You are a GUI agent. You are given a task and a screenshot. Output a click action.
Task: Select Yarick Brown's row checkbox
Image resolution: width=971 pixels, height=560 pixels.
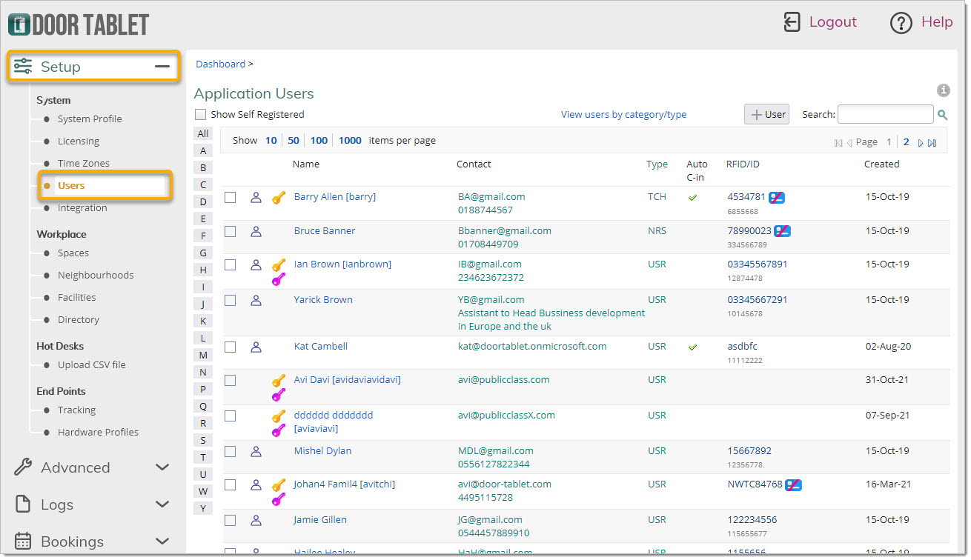tap(231, 300)
